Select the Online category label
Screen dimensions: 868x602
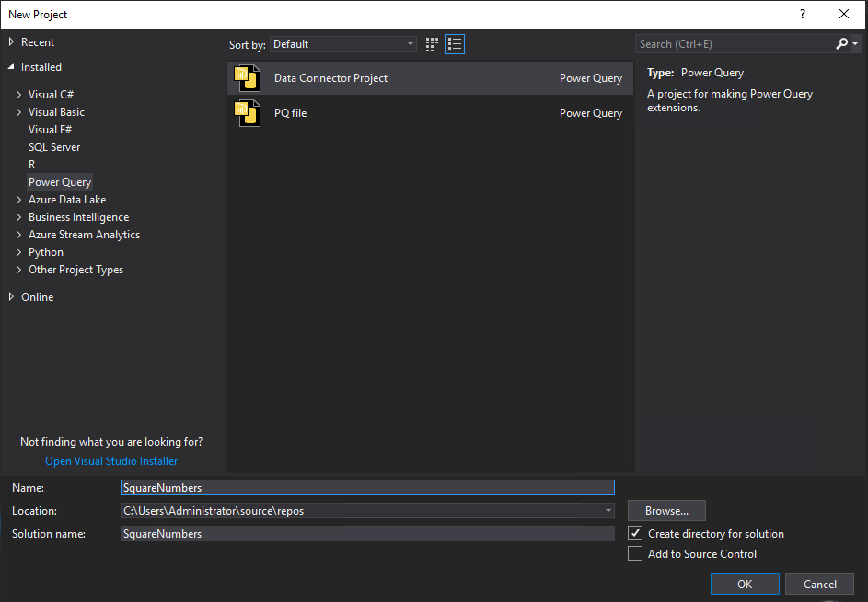pos(37,296)
